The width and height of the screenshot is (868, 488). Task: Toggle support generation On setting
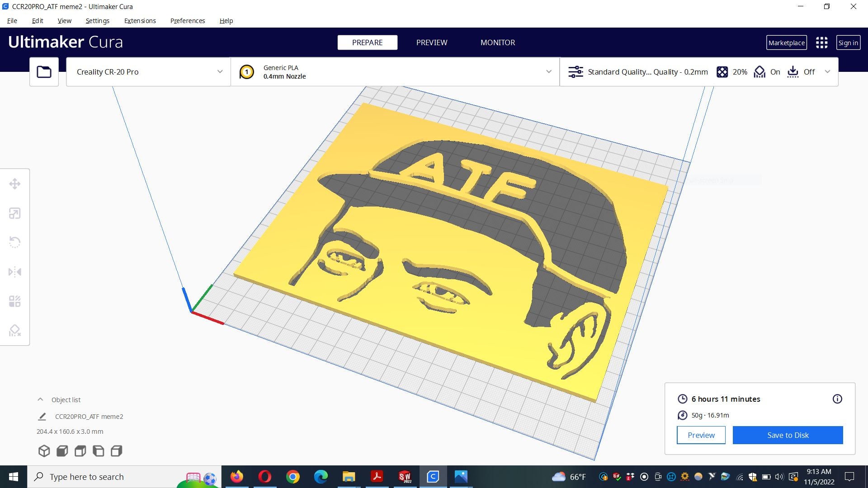coord(766,72)
